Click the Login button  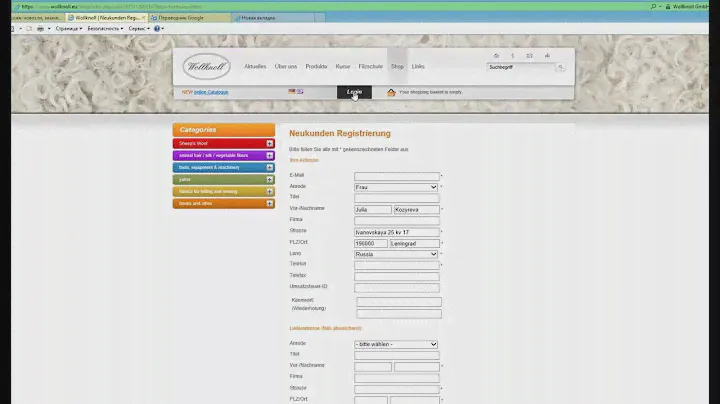[354, 92]
